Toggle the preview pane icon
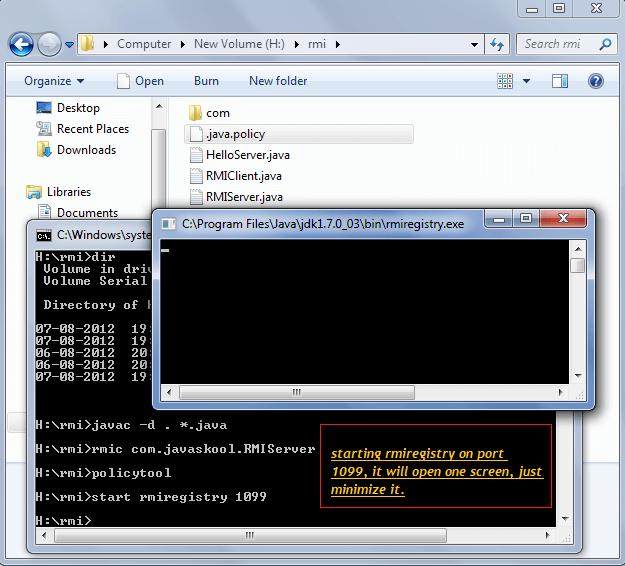This screenshot has height=566, width=625. 560,81
